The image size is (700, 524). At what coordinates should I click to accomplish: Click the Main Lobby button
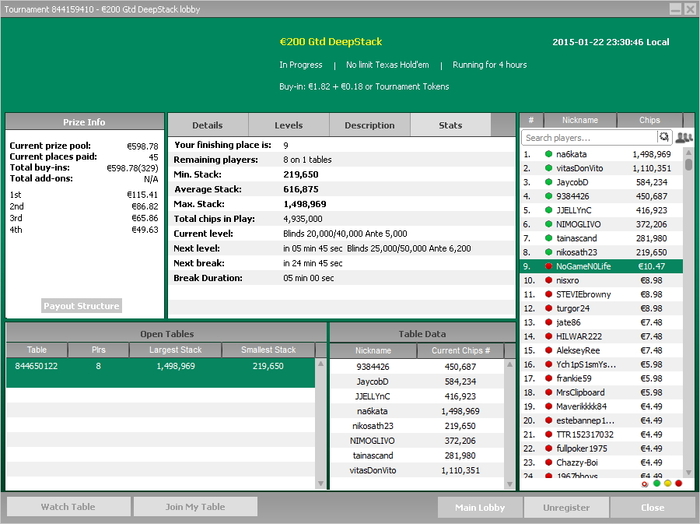coord(478,507)
